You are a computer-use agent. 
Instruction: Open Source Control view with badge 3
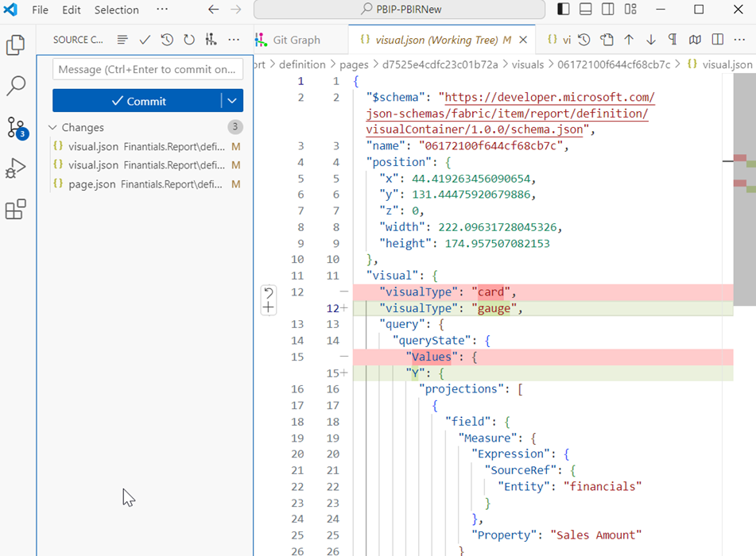tap(17, 128)
